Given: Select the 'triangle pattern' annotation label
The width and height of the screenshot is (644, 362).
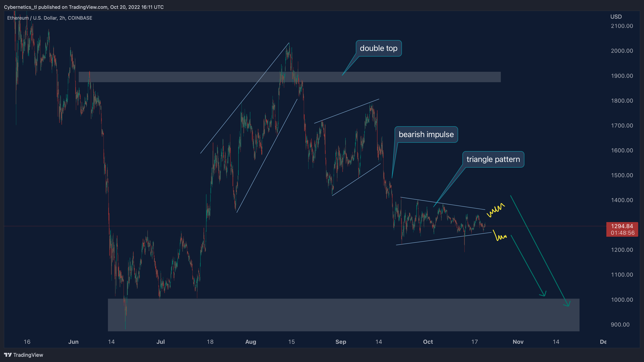Looking at the screenshot, I should tap(493, 159).
